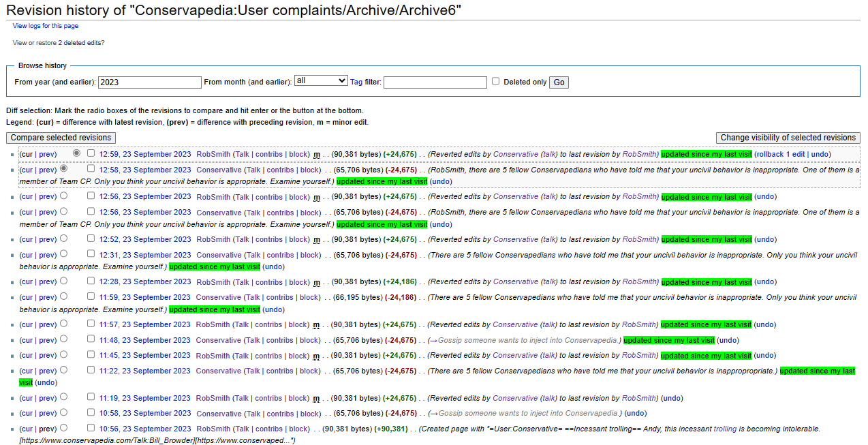Screen dimensions: 868x445
Task: Click prev link in the 12:28 row
Action: 48,282
